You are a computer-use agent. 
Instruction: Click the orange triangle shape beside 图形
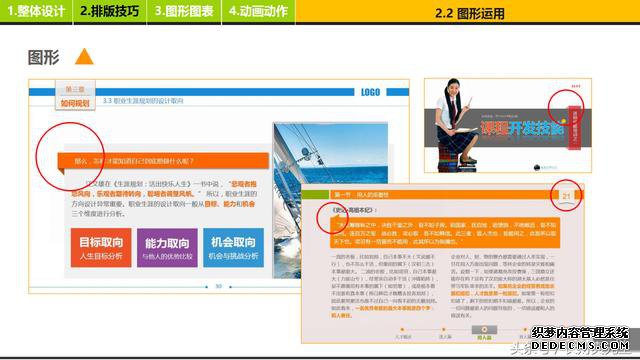[84, 57]
